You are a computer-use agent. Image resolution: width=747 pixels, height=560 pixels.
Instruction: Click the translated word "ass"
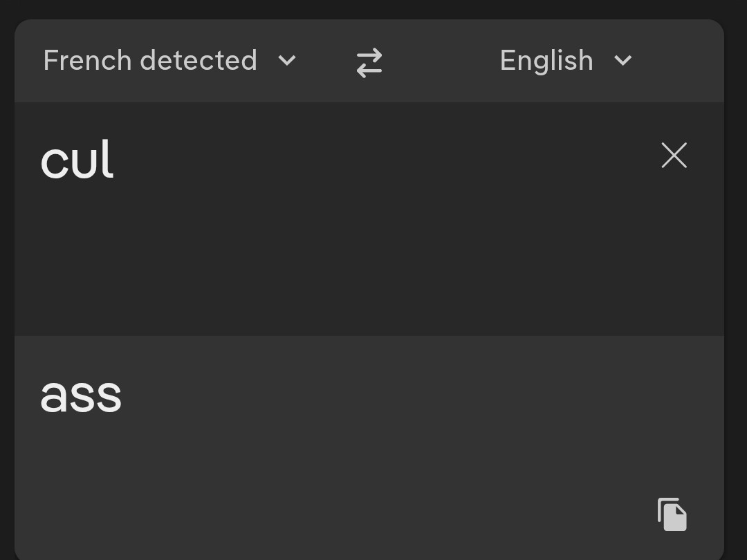(81, 395)
